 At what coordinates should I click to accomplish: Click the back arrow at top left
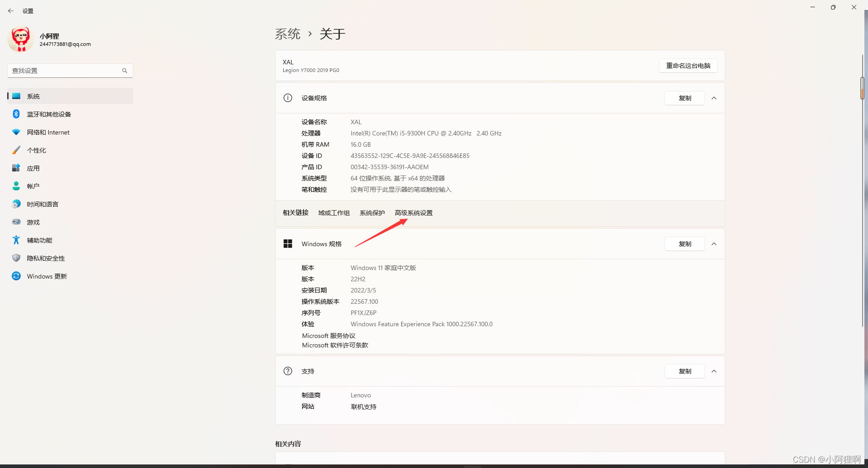pyautogui.click(x=11, y=10)
